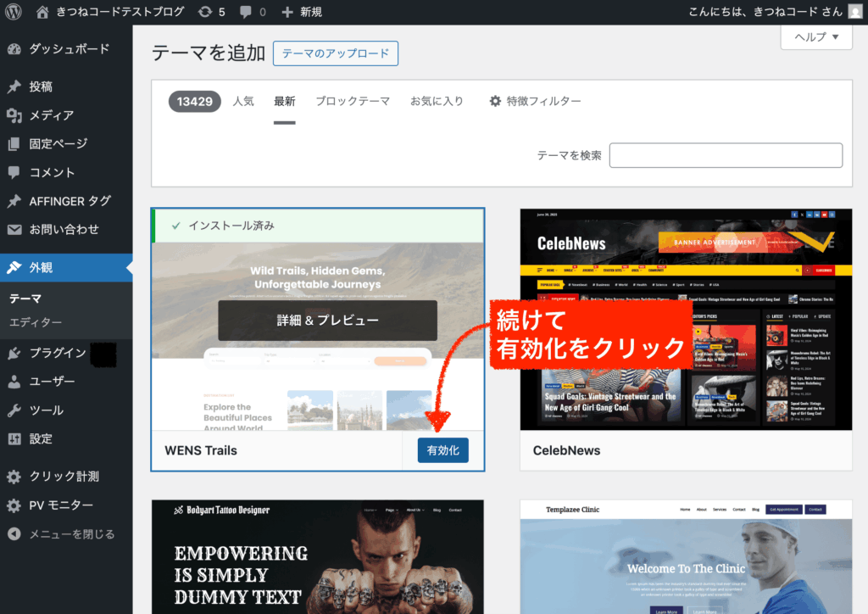The image size is (868, 614).
Task: Click the きつねコードテストブログ site name
Action: pos(120,12)
